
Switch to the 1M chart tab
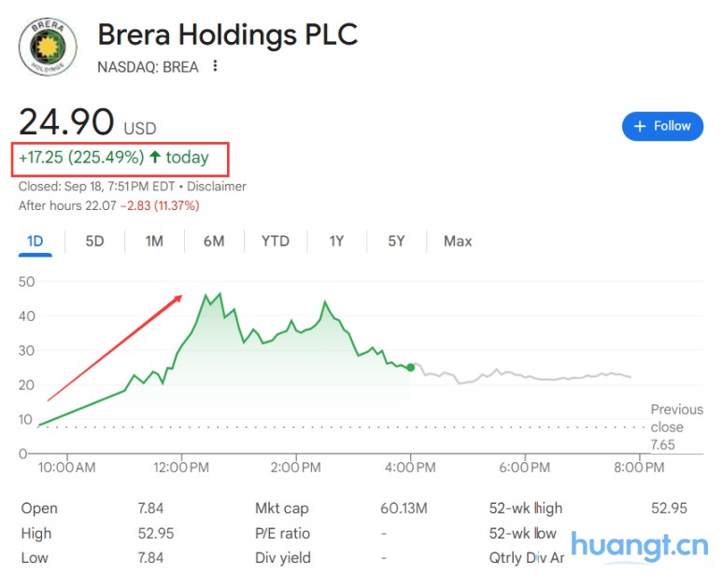[x=154, y=241]
